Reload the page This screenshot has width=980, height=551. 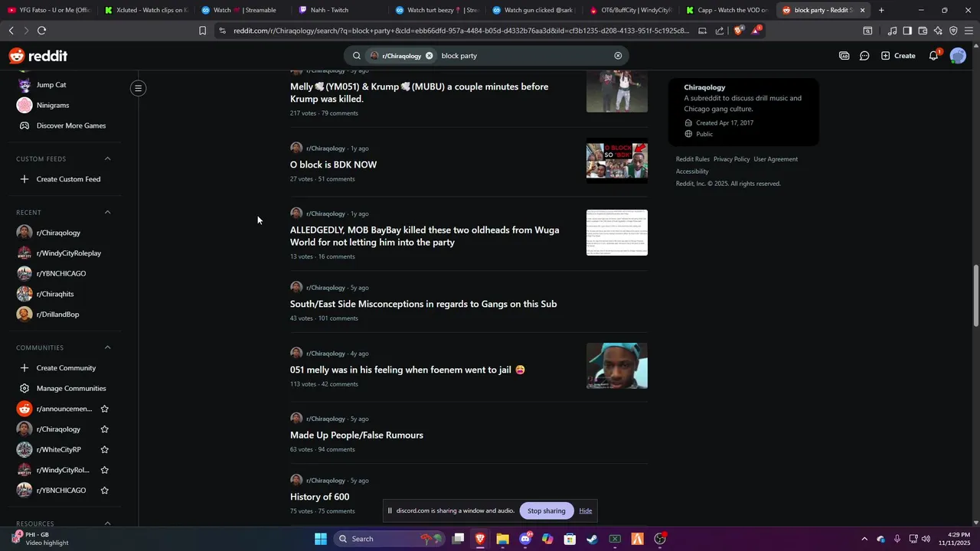41,31
